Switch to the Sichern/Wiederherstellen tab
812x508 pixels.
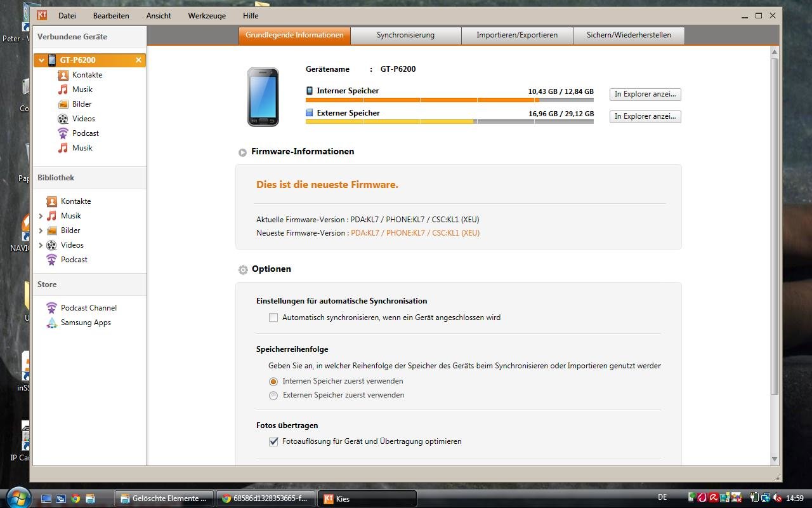pyautogui.click(x=629, y=36)
